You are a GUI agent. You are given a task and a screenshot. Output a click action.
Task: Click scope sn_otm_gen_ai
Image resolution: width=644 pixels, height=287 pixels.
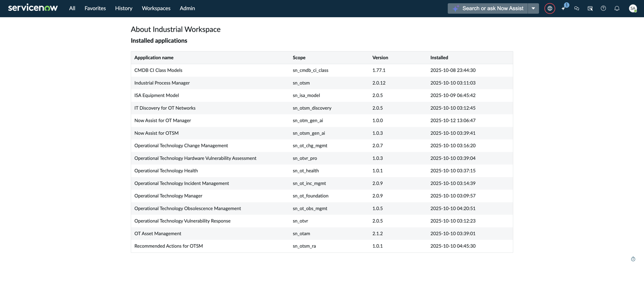click(x=308, y=120)
